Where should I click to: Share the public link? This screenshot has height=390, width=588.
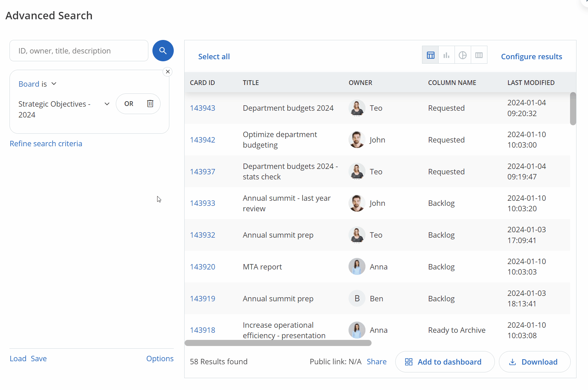click(x=377, y=361)
